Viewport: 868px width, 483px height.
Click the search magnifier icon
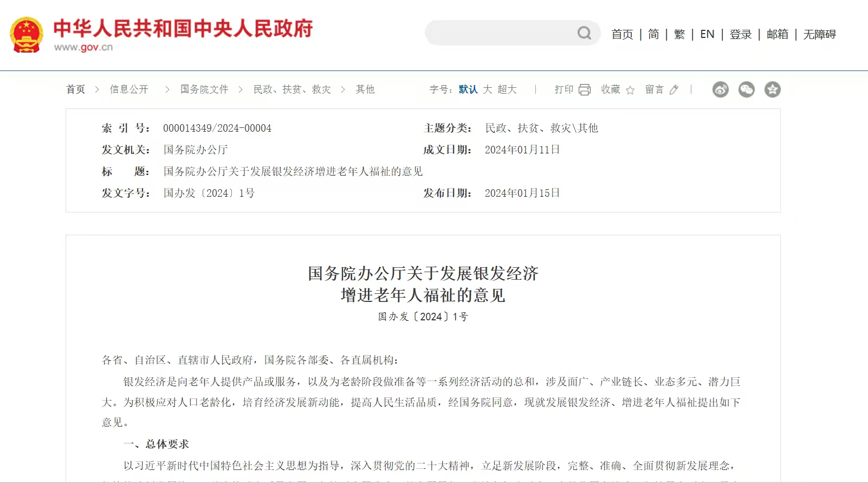coord(584,33)
